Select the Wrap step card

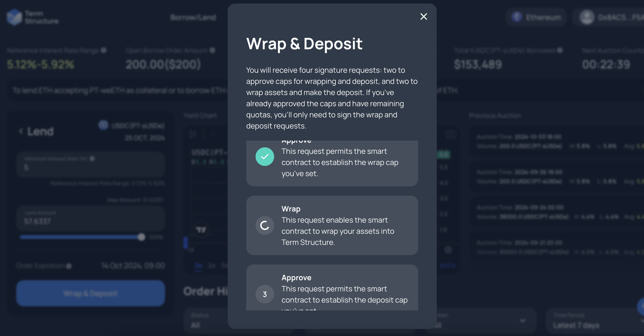pyautogui.click(x=332, y=225)
